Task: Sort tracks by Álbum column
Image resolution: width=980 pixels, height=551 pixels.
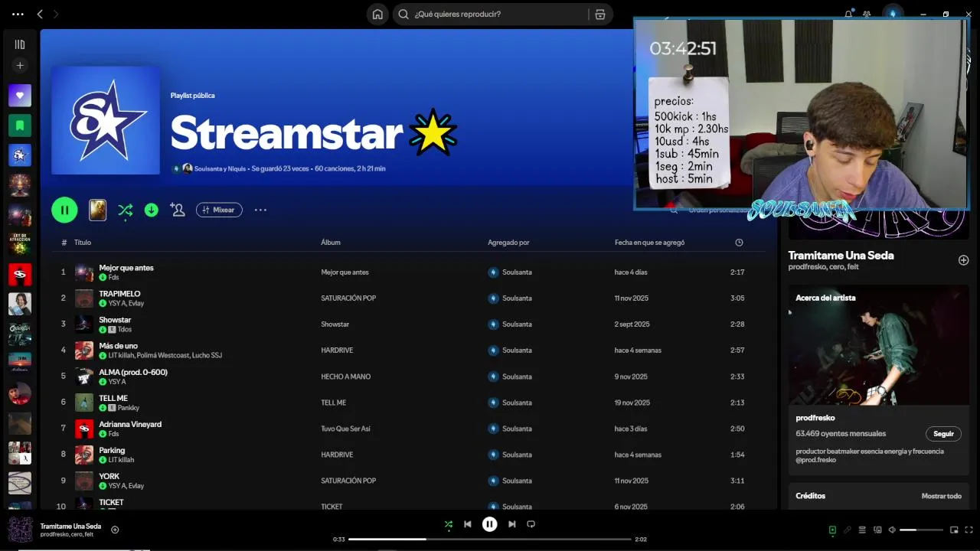Action: [x=331, y=243]
